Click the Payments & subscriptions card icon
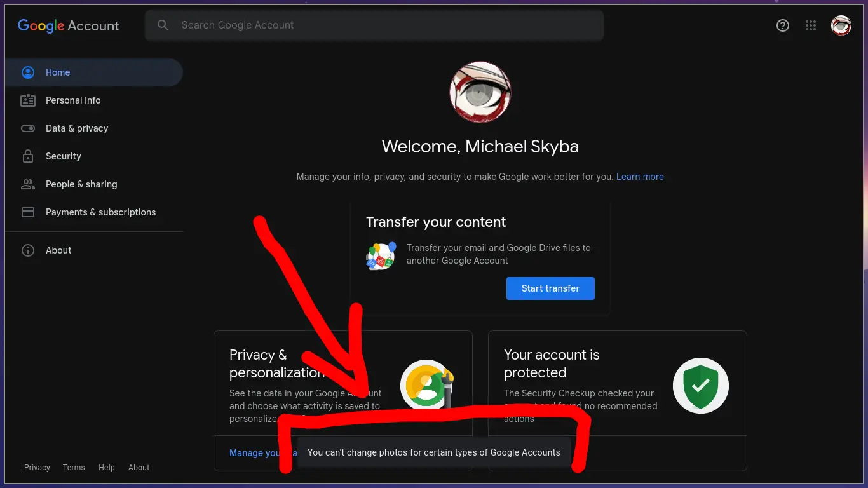Image resolution: width=868 pixels, height=488 pixels. (28, 212)
